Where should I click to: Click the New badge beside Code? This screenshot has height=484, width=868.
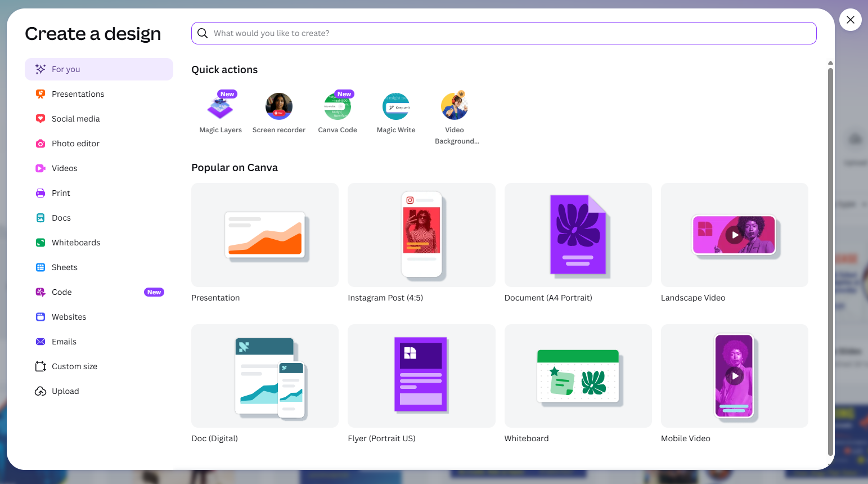tap(154, 292)
